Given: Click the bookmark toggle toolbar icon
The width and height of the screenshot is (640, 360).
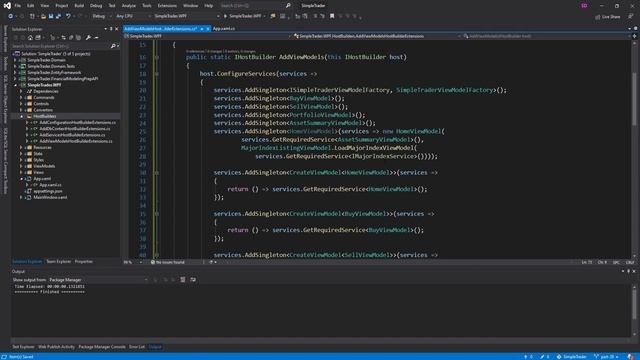Looking at the screenshot, I should tap(332, 16).
